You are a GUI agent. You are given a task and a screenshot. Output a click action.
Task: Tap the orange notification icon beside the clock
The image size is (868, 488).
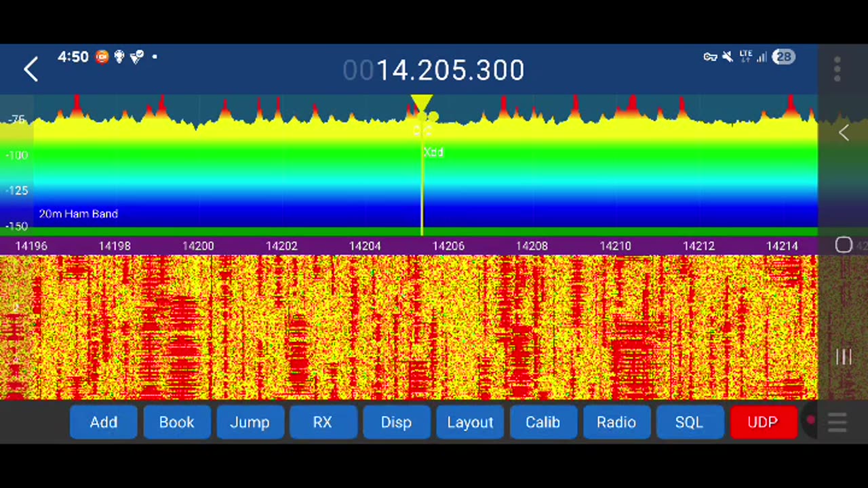[x=102, y=57]
